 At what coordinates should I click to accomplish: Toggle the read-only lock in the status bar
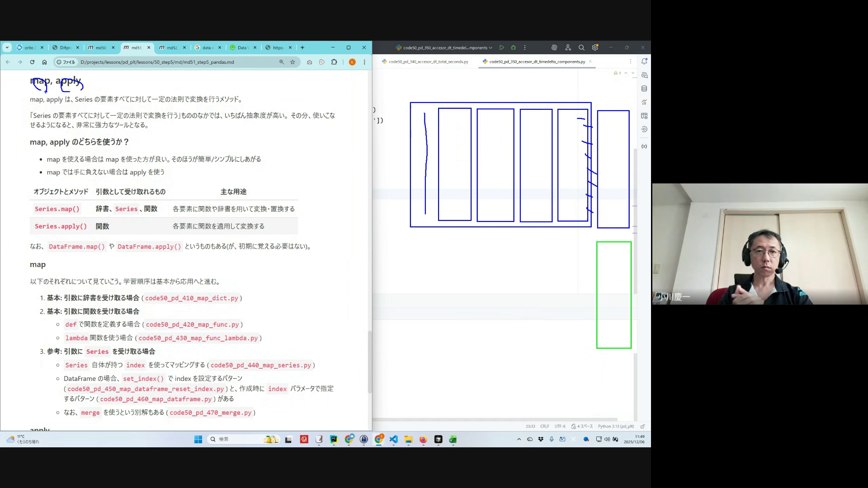[642, 426]
